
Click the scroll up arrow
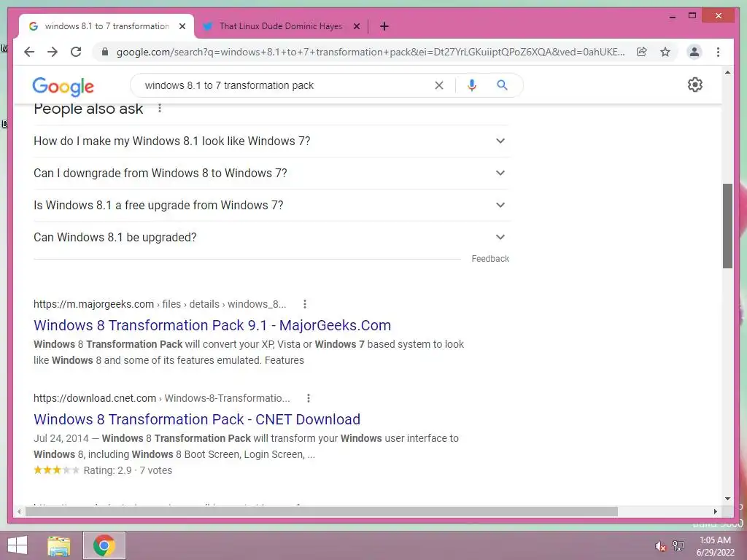point(727,72)
